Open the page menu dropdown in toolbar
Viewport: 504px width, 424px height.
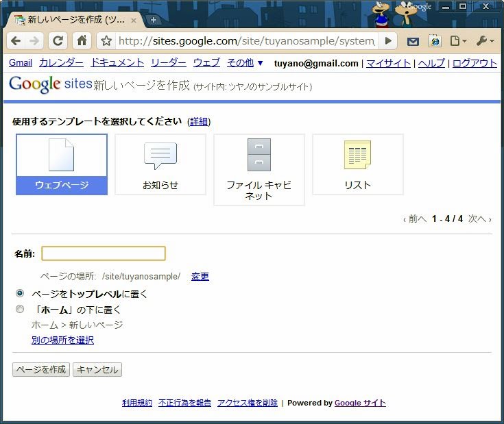[x=458, y=41]
